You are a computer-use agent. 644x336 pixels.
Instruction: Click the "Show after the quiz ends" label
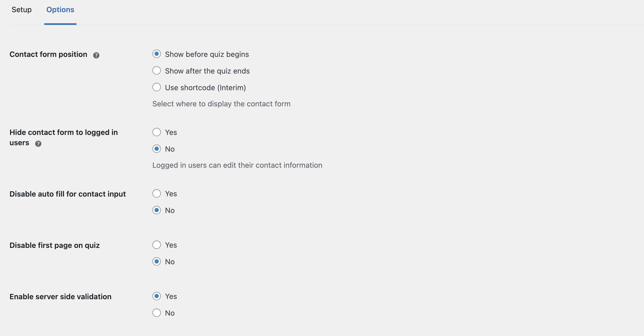click(x=207, y=71)
